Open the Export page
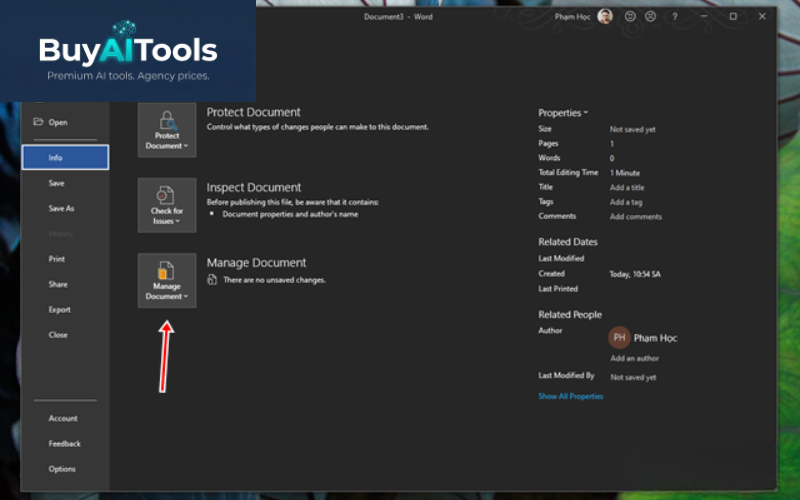800x500 pixels. (x=59, y=310)
